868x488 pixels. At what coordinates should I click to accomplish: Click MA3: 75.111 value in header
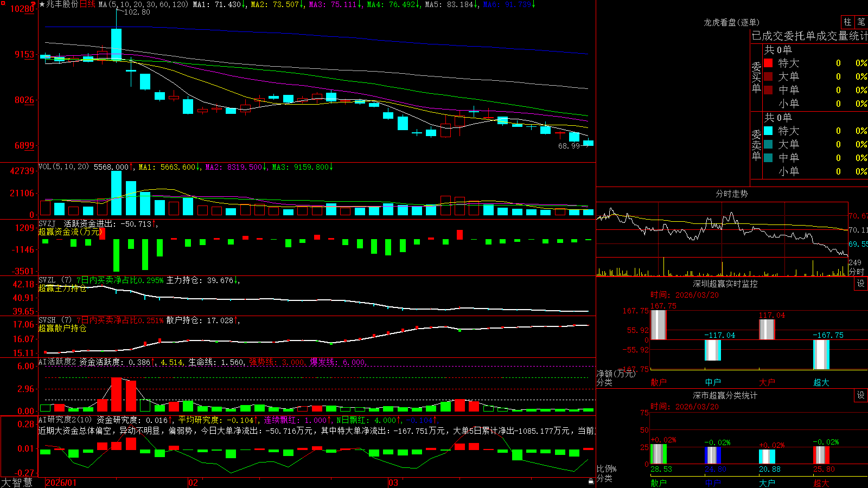[335, 4]
